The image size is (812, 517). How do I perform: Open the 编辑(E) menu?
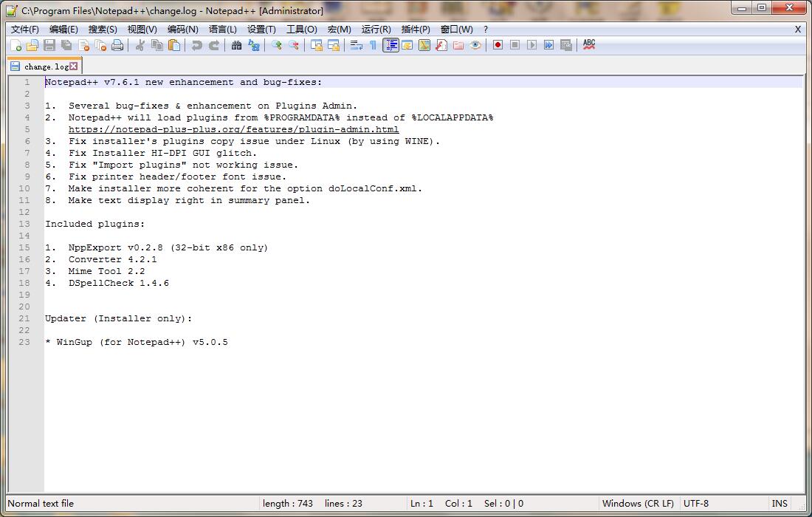(63, 30)
